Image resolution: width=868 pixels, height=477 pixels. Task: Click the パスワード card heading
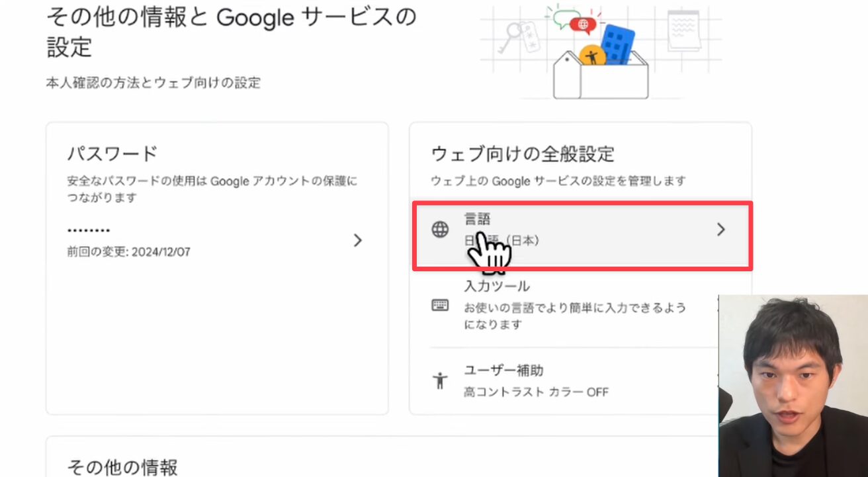point(112,153)
